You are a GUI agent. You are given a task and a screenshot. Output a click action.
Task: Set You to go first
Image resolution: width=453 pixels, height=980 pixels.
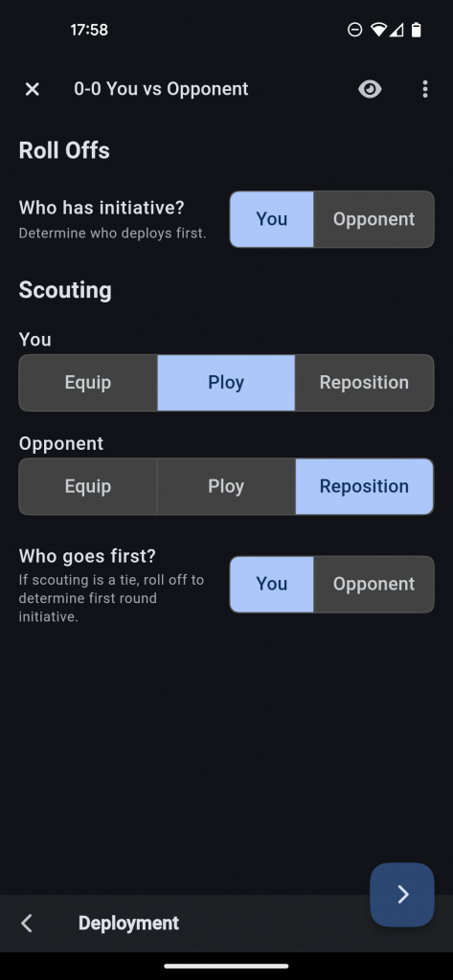tap(272, 585)
